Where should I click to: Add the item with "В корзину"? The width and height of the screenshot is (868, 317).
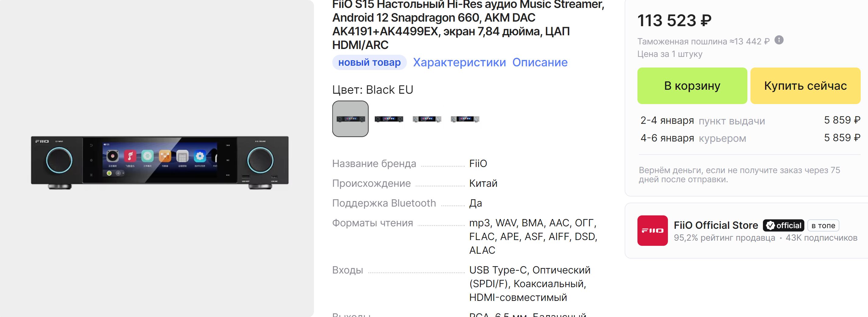pos(692,86)
